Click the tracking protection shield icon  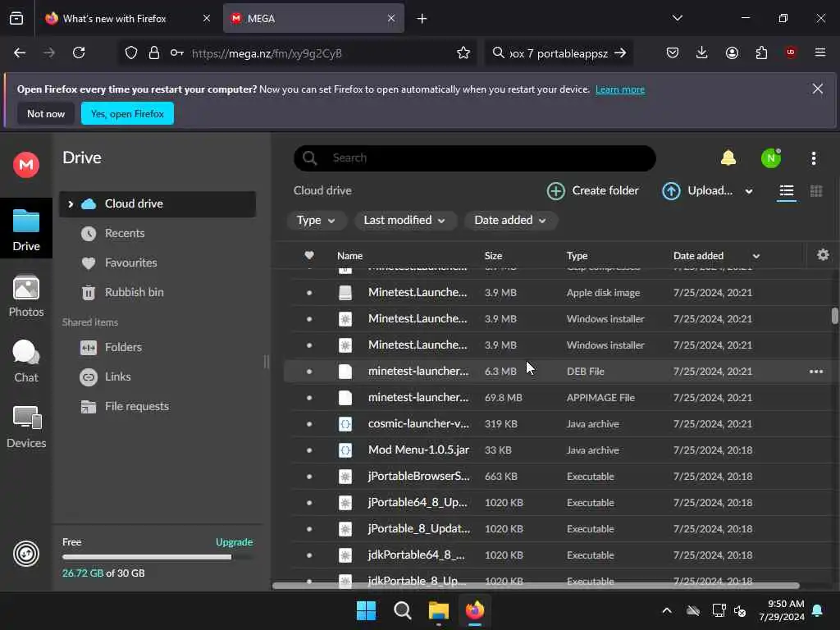pyautogui.click(x=131, y=52)
